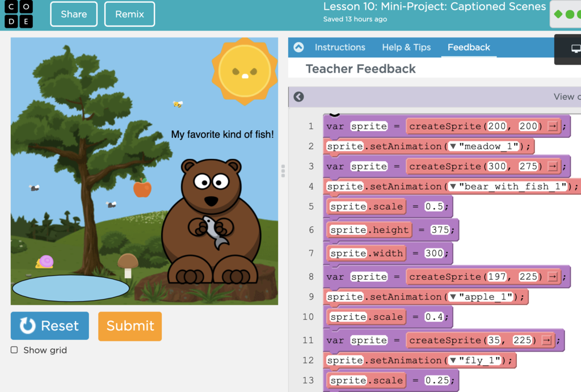Select the Feedback tab
Screen dimensions: 581x392
coord(469,47)
